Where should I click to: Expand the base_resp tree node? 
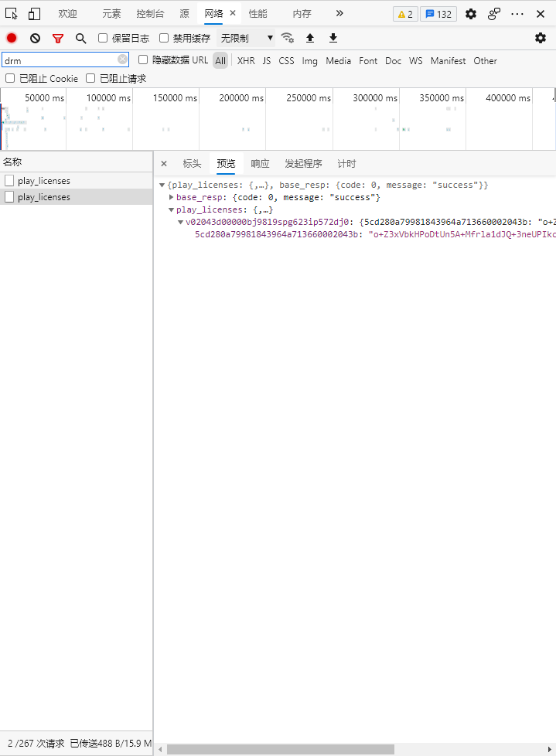pyautogui.click(x=172, y=197)
